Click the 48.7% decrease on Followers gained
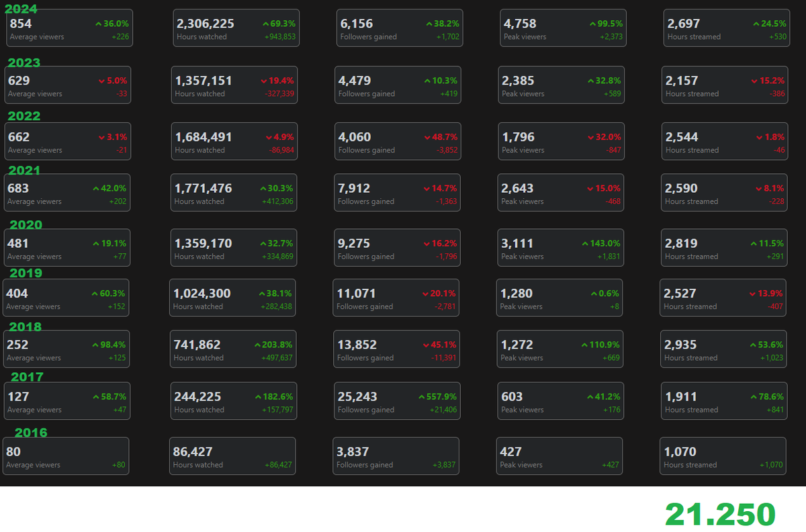The image size is (806, 532). pyautogui.click(x=441, y=137)
